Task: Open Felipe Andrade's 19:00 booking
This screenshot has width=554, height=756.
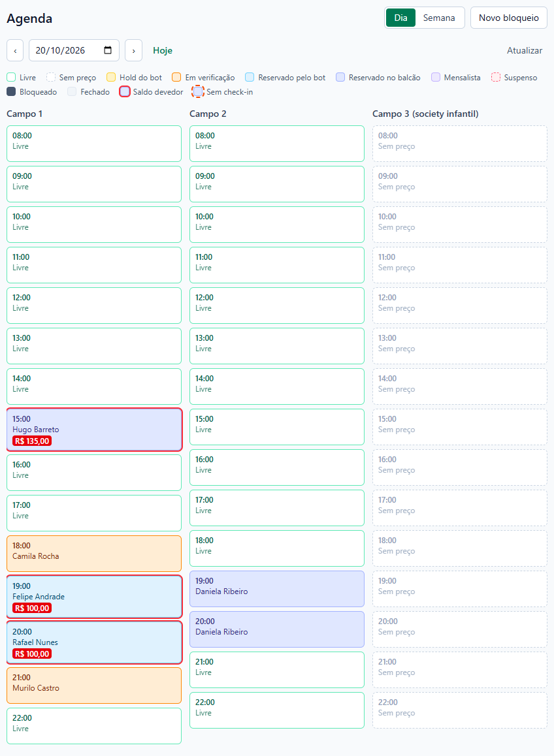Action: (x=94, y=597)
